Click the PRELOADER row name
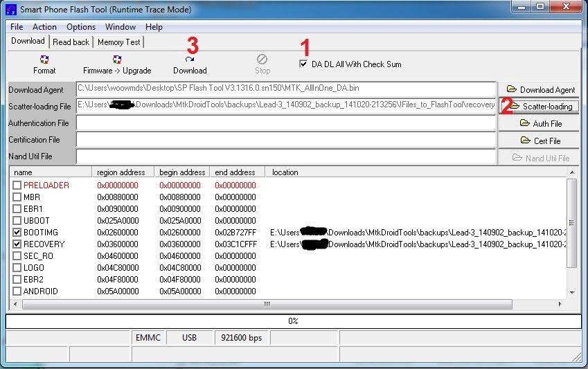Image resolution: width=588 pixels, height=369 pixels. click(46, 186)
